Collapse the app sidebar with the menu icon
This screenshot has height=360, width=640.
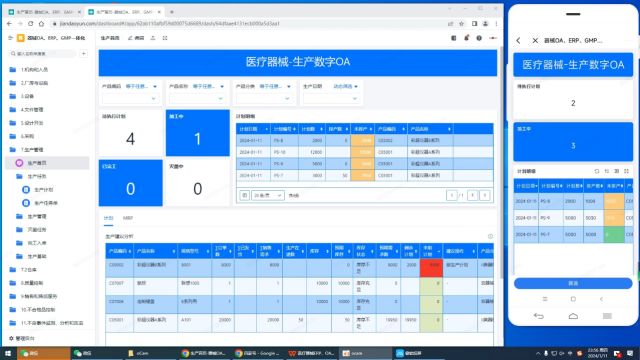pos(11,38)
